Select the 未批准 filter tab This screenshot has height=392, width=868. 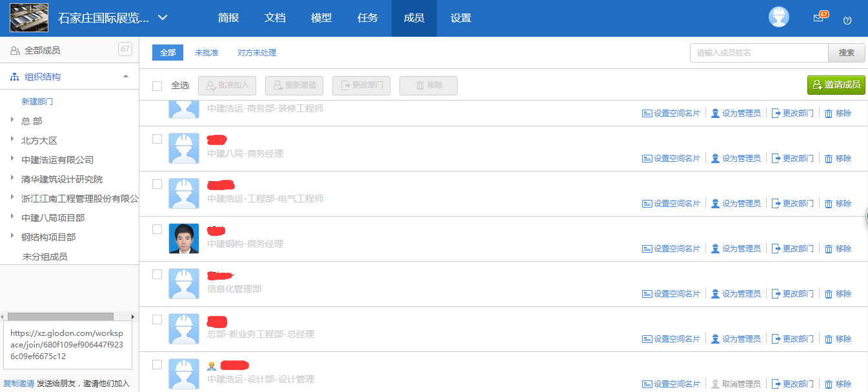point(207,53)
